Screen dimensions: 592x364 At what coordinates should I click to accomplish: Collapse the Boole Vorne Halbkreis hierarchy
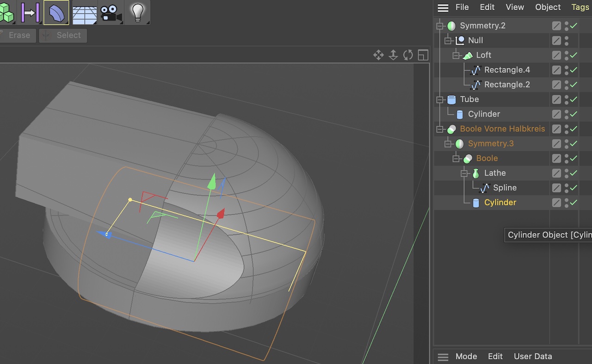pyautogui.click(x=440, y=129)
